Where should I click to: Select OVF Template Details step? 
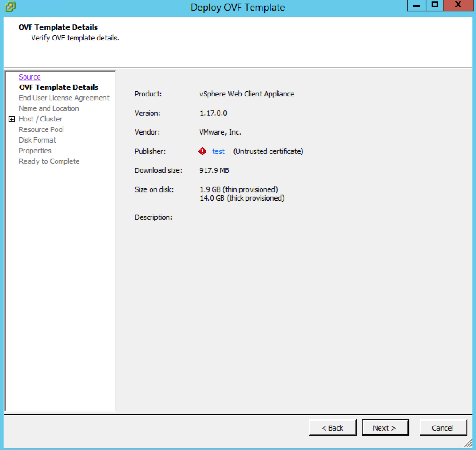point(59,88)
